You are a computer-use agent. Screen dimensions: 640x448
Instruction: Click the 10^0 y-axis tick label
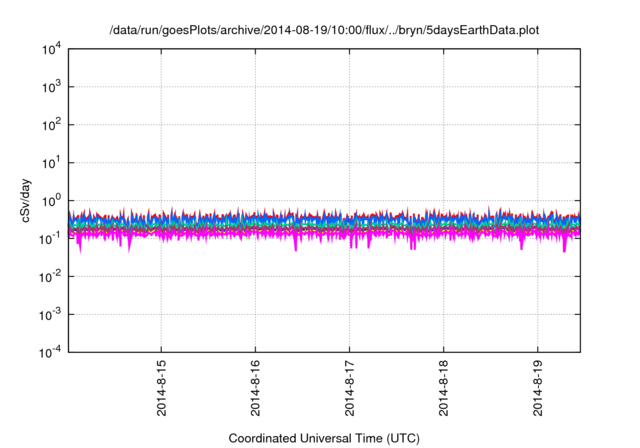pos(52,201)
